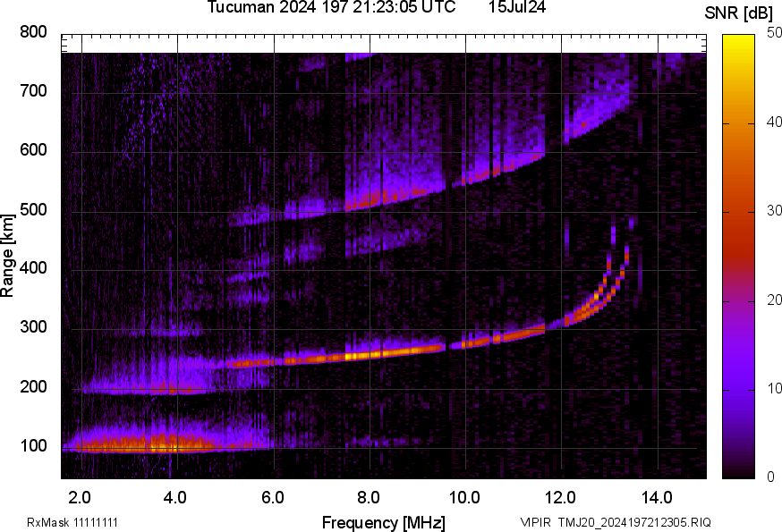Click the SNR color scale bar
782x532 pixels.
tap(739, 257)
